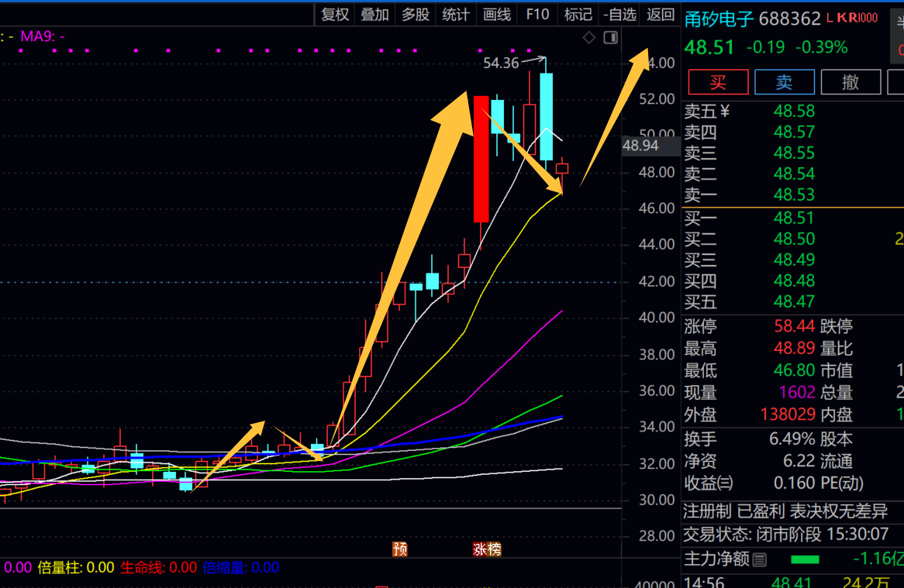
Task: Toggle the side panel layout icon
Action: (x=611, y=37)
